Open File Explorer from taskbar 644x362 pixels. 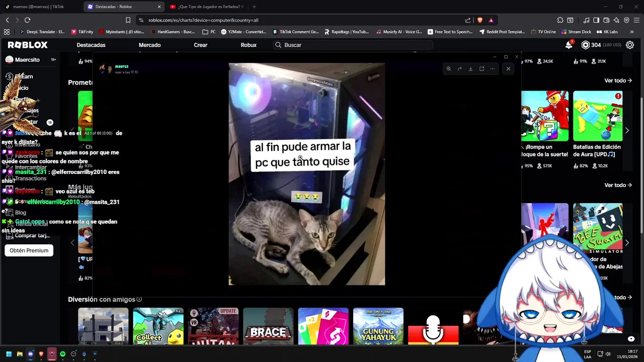pos(20,354)
